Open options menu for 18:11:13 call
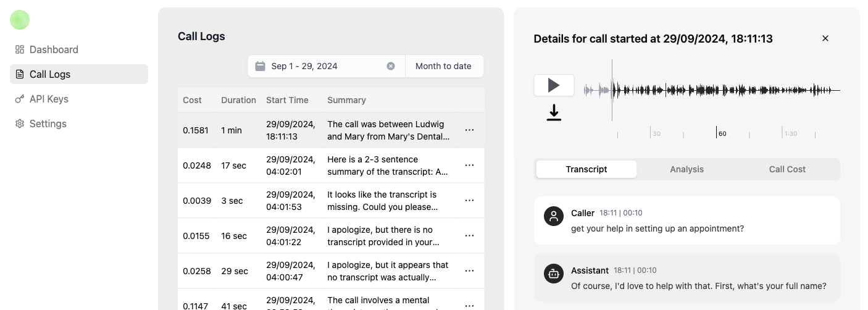The height and width of the screenshot is (310, 868). [x=469, y=130]
